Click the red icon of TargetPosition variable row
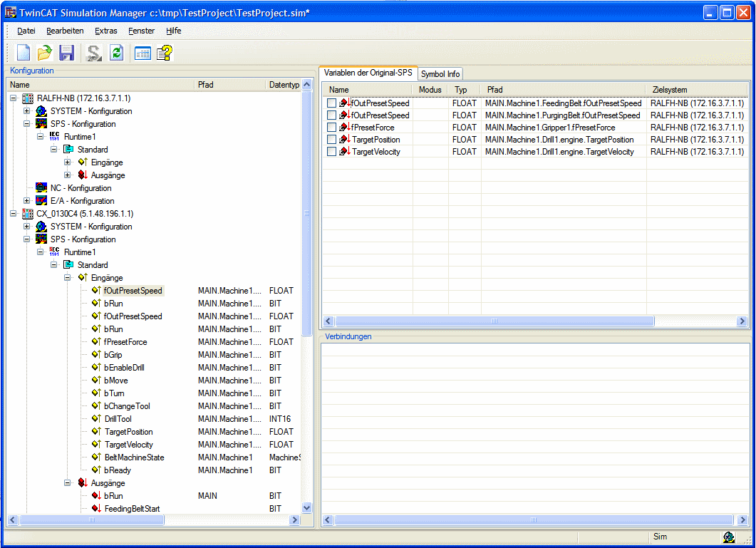756x548 pixels. (x=345, y=139)
